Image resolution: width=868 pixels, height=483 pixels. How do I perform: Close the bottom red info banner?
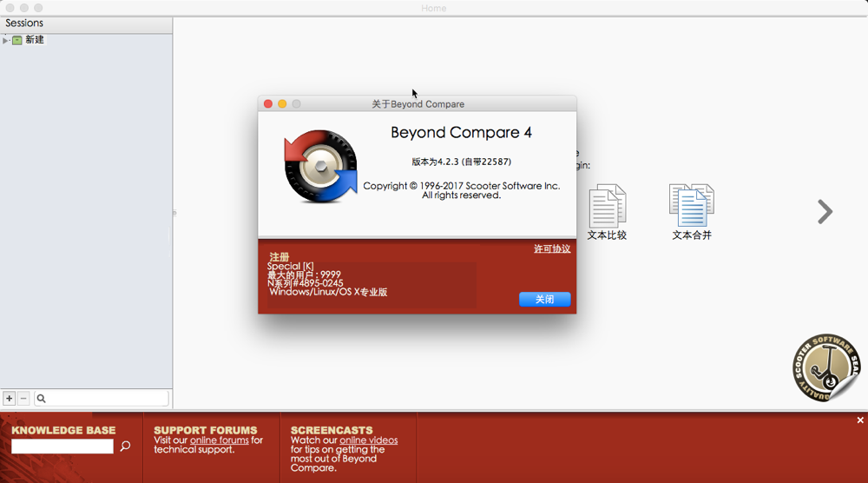[x=860, y=420]
